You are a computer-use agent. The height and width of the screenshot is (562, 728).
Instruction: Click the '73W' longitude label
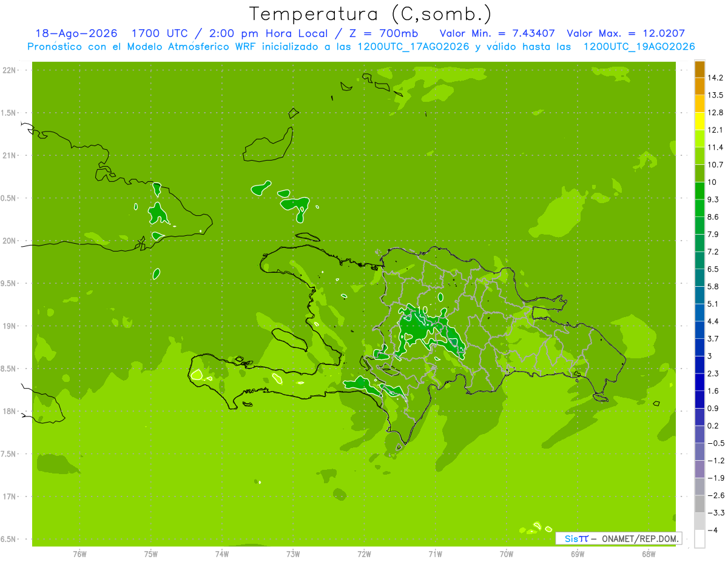(x=292, y=554)
